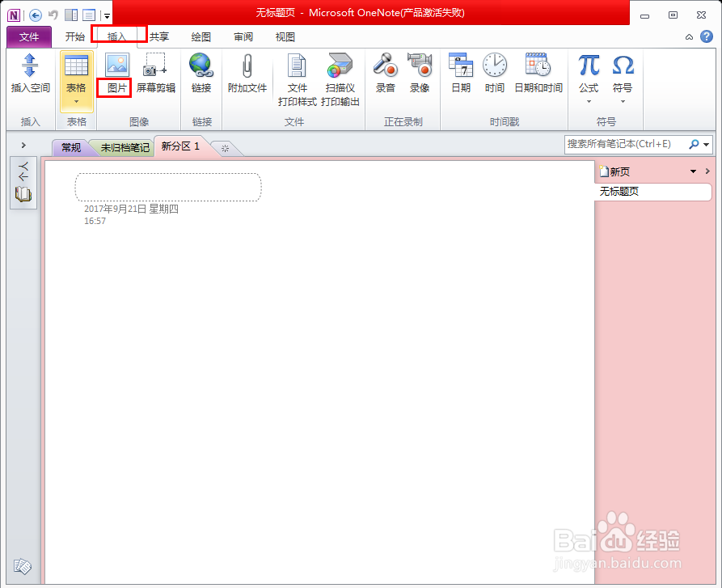Toggle Dock to Desktop view icon

click(x=71, y=15)
